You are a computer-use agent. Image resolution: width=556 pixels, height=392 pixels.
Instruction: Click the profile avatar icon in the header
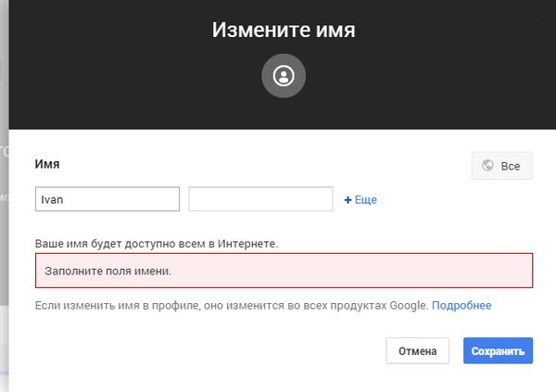tap(284, 76)
